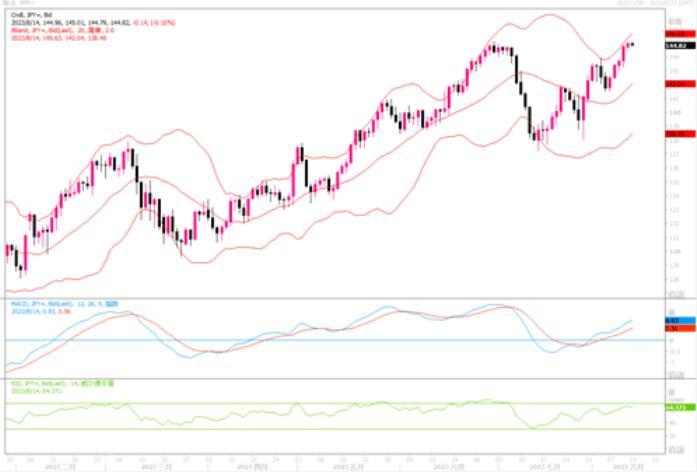Select the BBand indicator legend text
The width and height of the screenshot is (697, 472).
62,30
